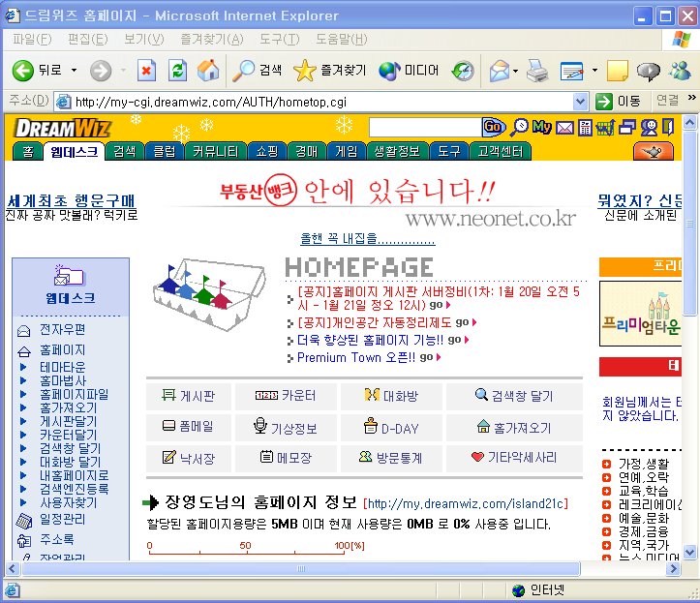Viewport: 700px width, 603px height.
Task: Open the 도구(T) menu
Action: click(280, 40)
